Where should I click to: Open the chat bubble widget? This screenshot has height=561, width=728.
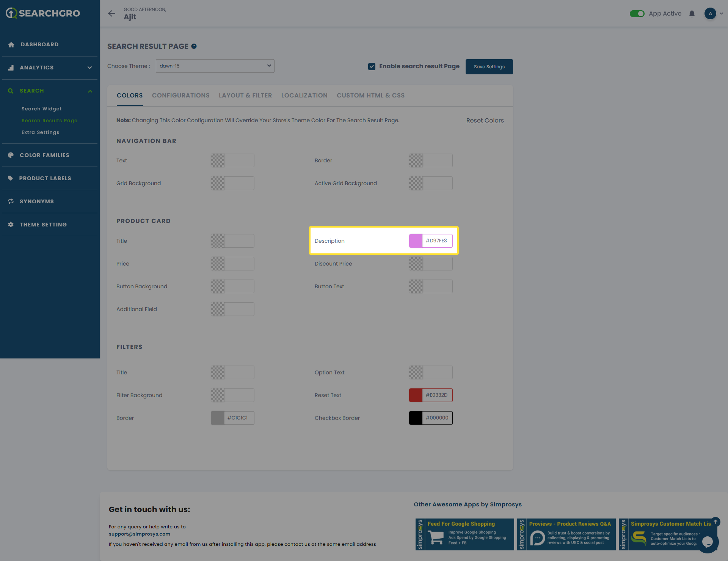(x=707, y=542)
